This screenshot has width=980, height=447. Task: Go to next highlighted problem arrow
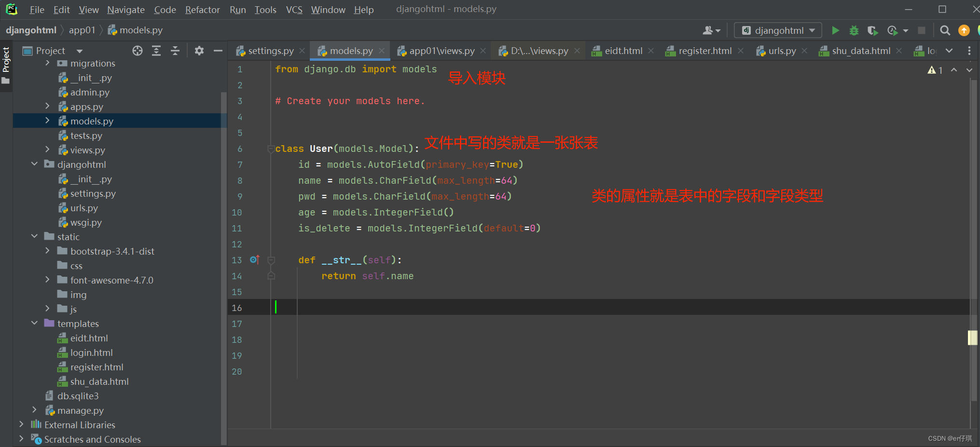(969, 70)
